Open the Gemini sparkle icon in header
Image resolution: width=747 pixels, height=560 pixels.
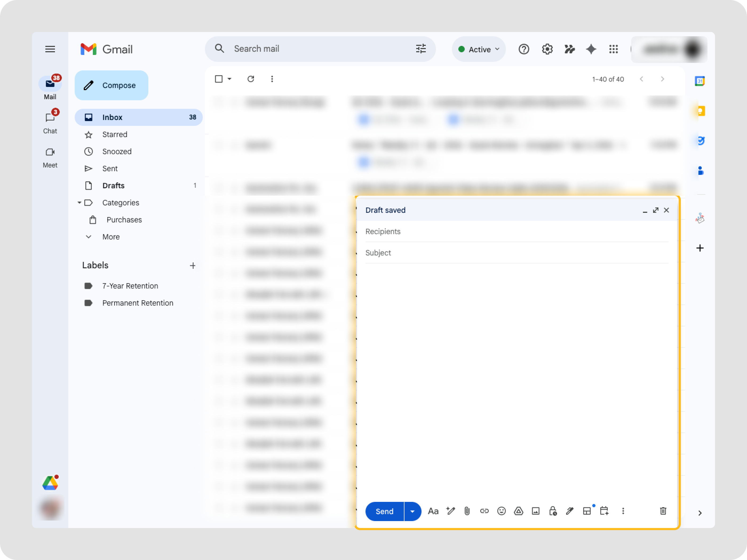tap(591, 49)
